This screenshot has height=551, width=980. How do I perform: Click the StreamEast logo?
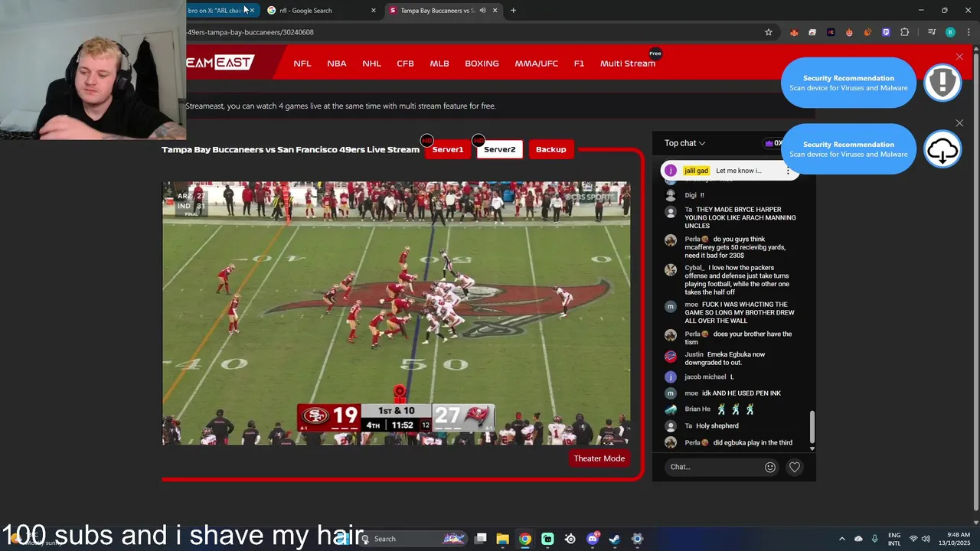(x=220, y=62)
